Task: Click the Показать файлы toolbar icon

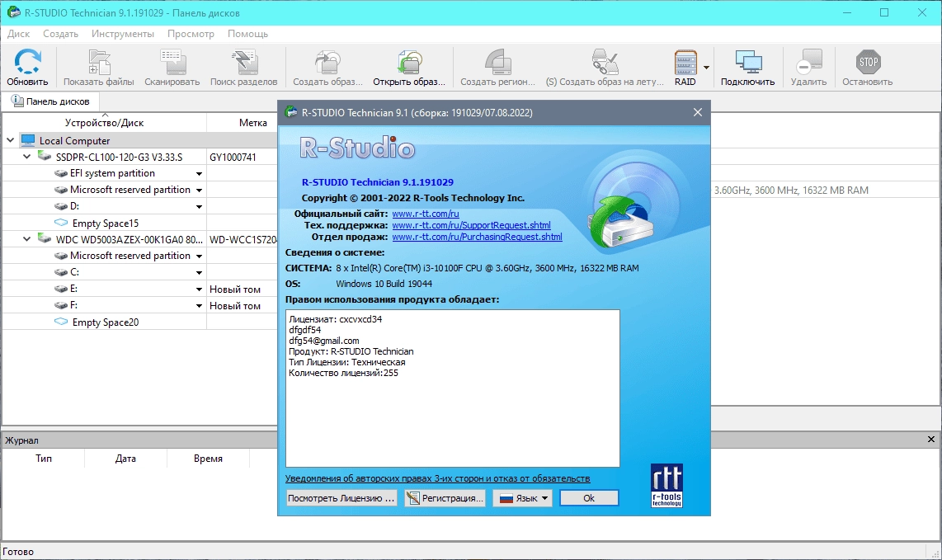Action: point(99,62)
